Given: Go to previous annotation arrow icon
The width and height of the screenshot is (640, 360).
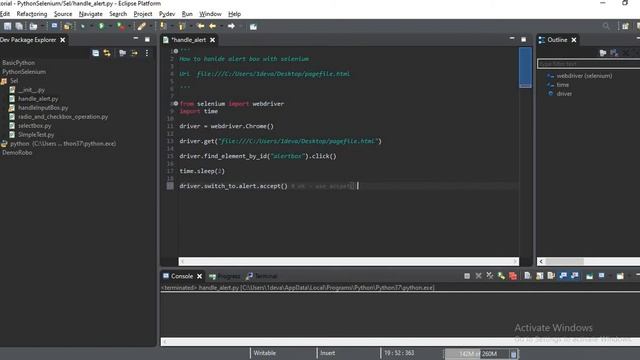Looking at the screenshot, I should tap(182, 26).
